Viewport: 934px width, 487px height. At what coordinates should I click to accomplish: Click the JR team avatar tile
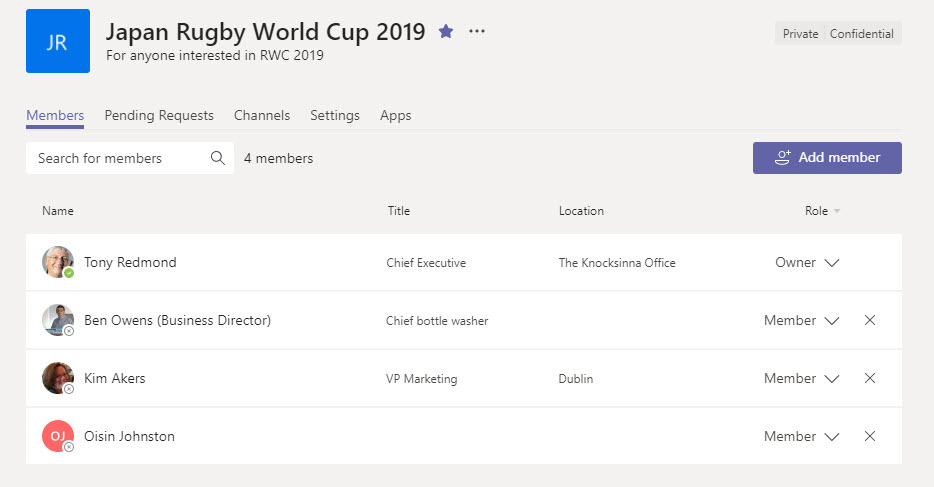(x=58, y=42)
